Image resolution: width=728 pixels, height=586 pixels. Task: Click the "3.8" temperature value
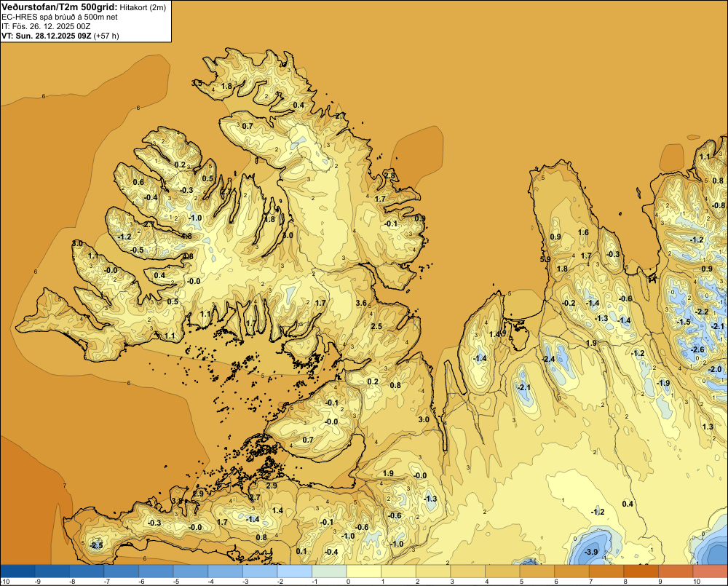[x=177, y=501]
